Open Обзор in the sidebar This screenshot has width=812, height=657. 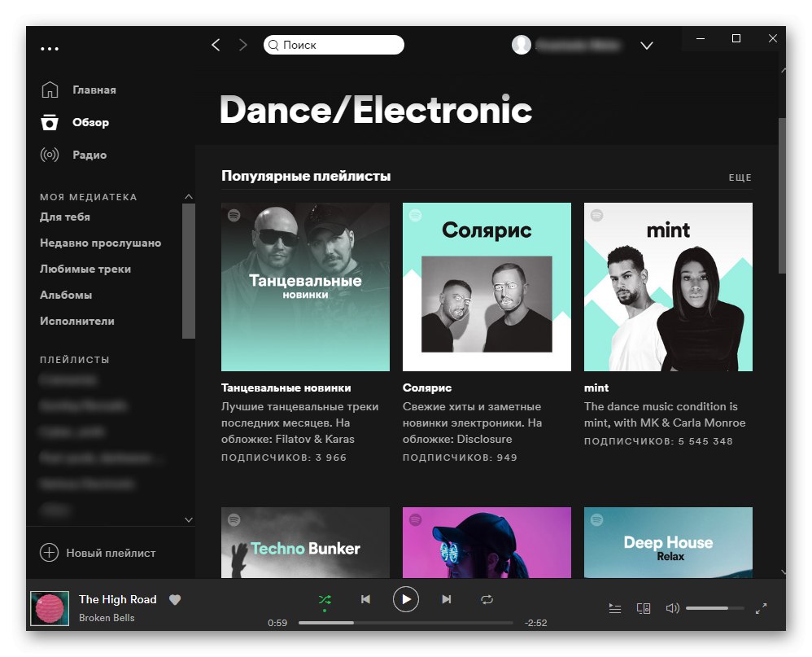[90, 123]
